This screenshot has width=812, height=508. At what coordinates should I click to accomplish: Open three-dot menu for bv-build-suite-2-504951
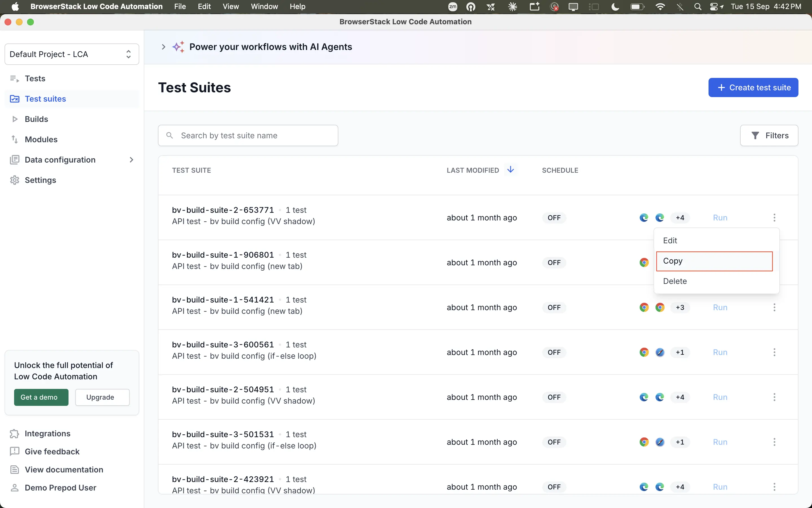(775, 397)
